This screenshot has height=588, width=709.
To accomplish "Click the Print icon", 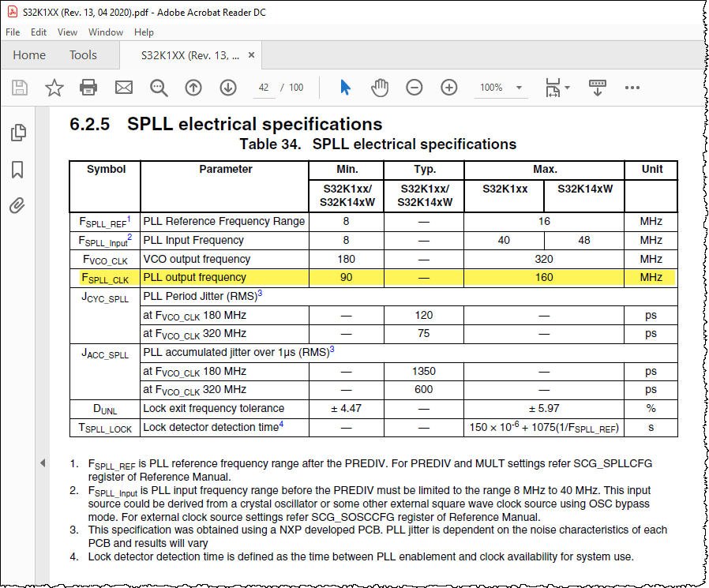I will coord(89,88).
